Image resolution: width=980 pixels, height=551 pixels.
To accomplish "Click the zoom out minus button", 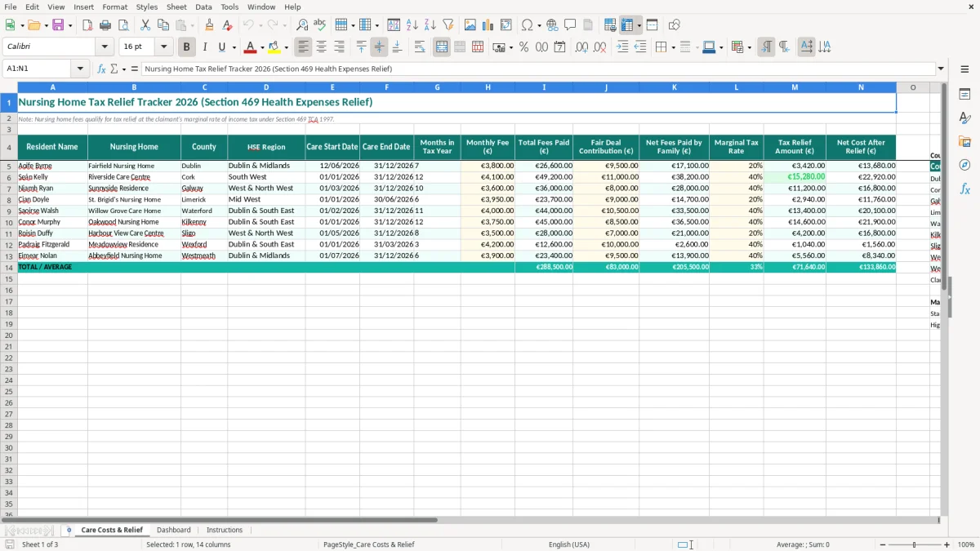I will [x=882, y=544].
